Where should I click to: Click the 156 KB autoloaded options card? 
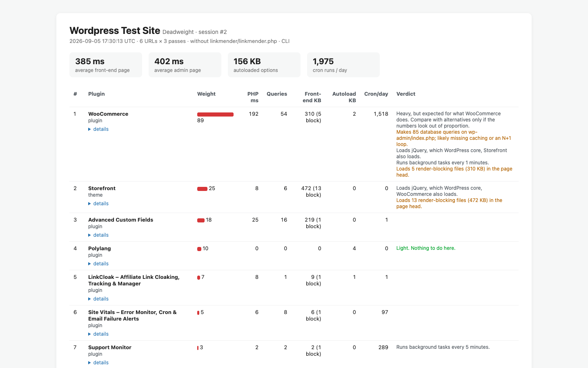264,65
